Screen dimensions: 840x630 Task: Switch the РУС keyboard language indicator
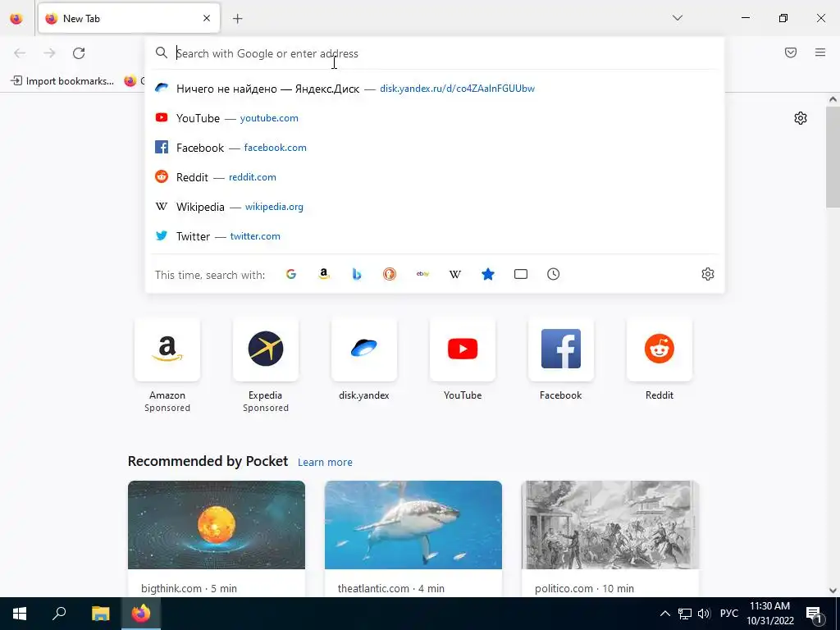click(x=729, y=614)
